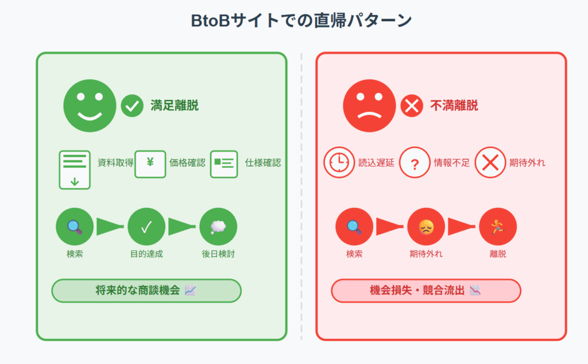Screen dimensions: 588x364
Task: Click the clock icon for 読込遅延
Action: point(339,162)
